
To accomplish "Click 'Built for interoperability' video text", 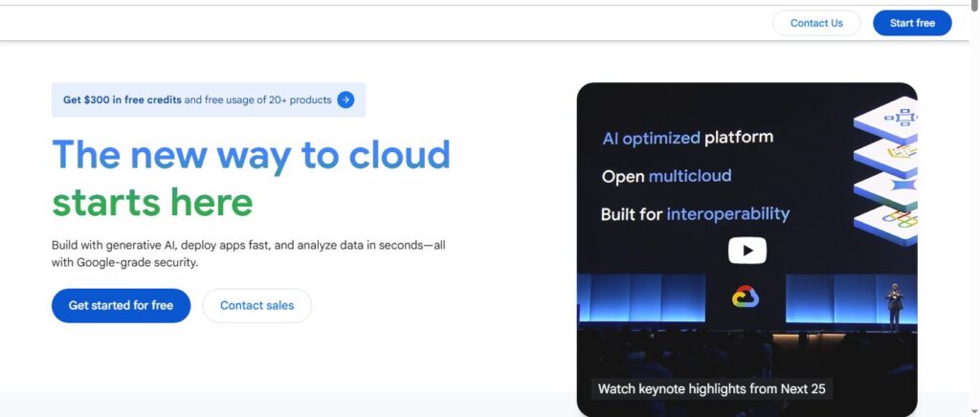I will [x=695, y=214].
